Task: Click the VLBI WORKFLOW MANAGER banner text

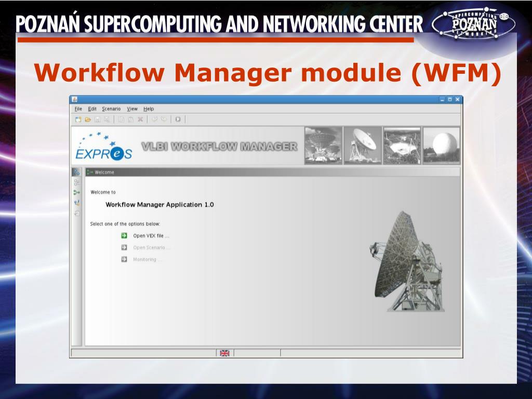Action: 219,147
